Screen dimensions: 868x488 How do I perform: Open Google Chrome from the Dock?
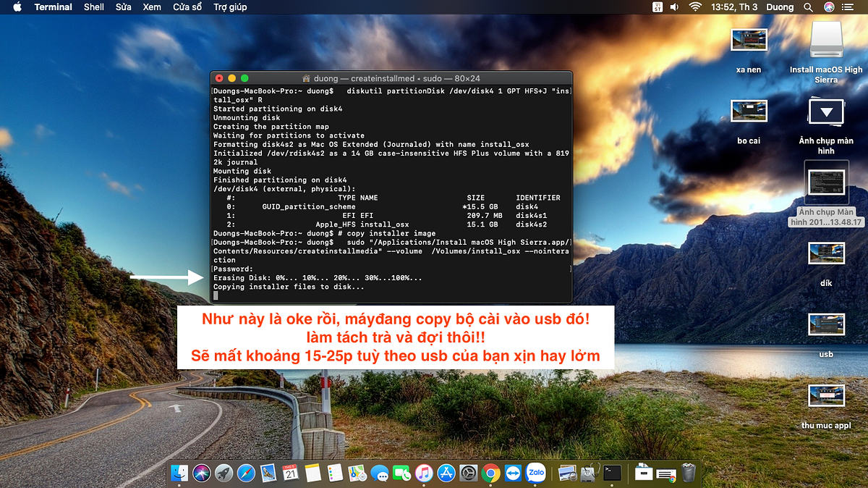pos(491,473)
